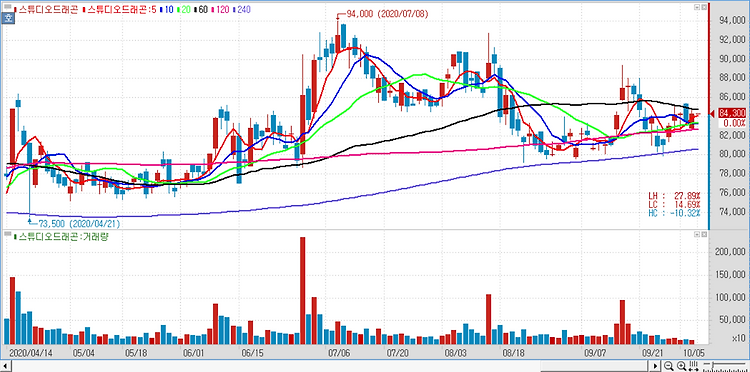The image size is (750, 372).
Task: Click the 80,000 price axis label
Action: (x=733, y=154)
